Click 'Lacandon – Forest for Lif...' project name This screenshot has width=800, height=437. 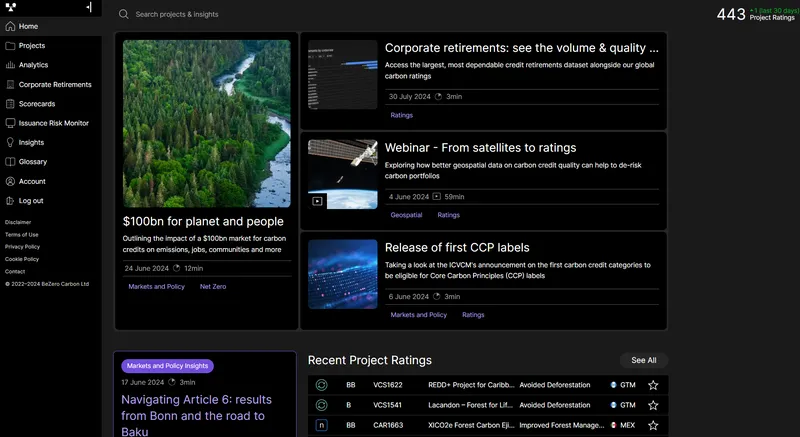[x=470, y=405]
